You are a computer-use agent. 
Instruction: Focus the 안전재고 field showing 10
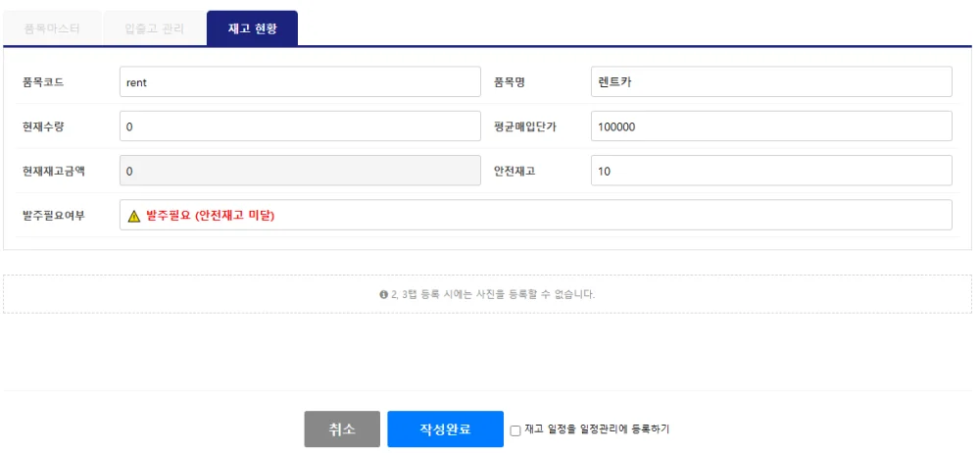(x=771, y=171)
